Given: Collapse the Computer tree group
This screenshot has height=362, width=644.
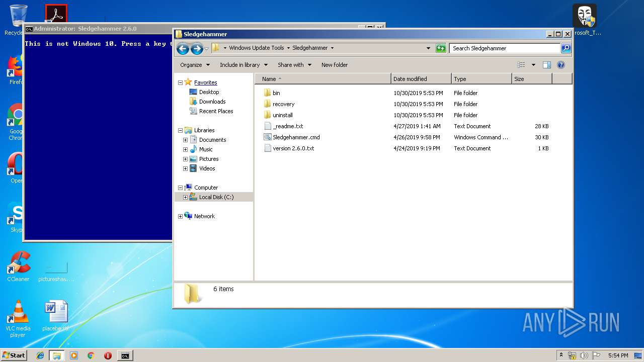Looking at the screenshot, I should tap(180, 188).
